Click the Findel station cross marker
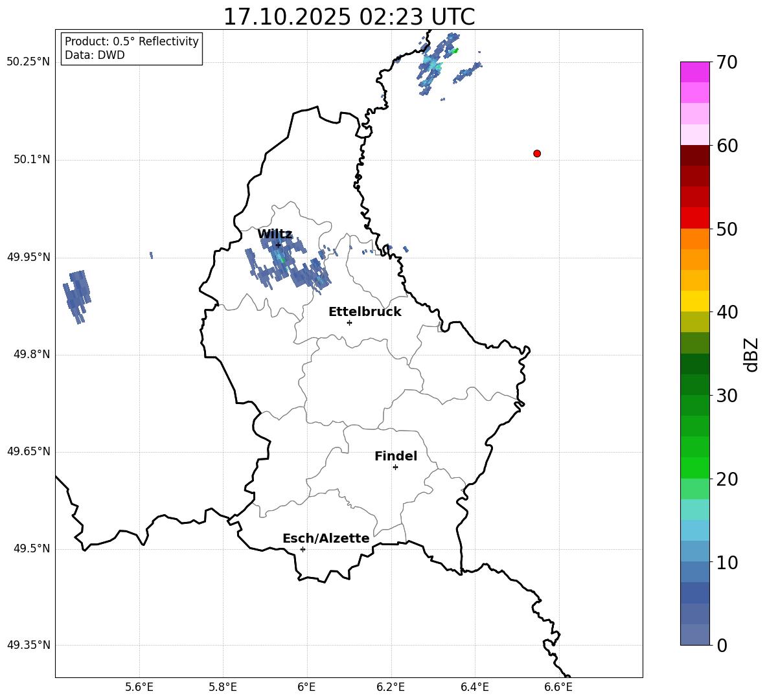 tap(395, 468)
